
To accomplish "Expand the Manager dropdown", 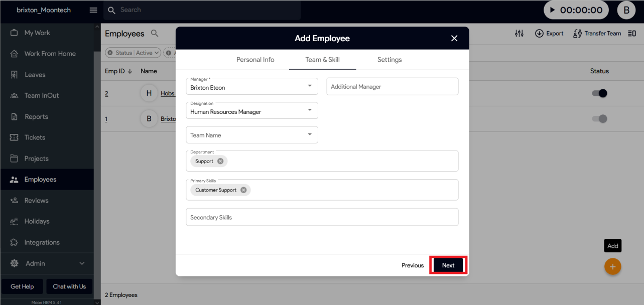I will pyautogui.click(x=310, y=86).
